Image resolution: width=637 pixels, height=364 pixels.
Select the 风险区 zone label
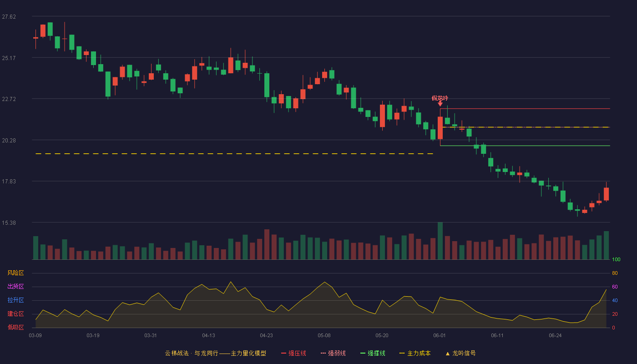(15, 273)
